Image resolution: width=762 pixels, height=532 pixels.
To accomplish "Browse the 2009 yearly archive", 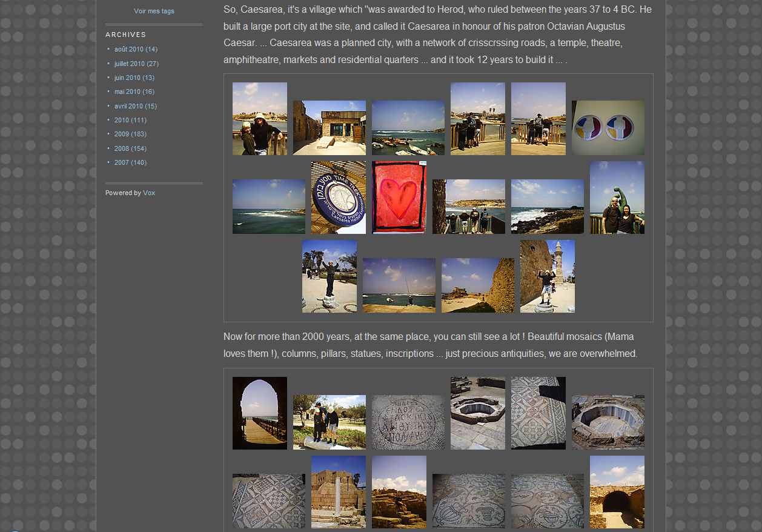I will coord(121,135).
